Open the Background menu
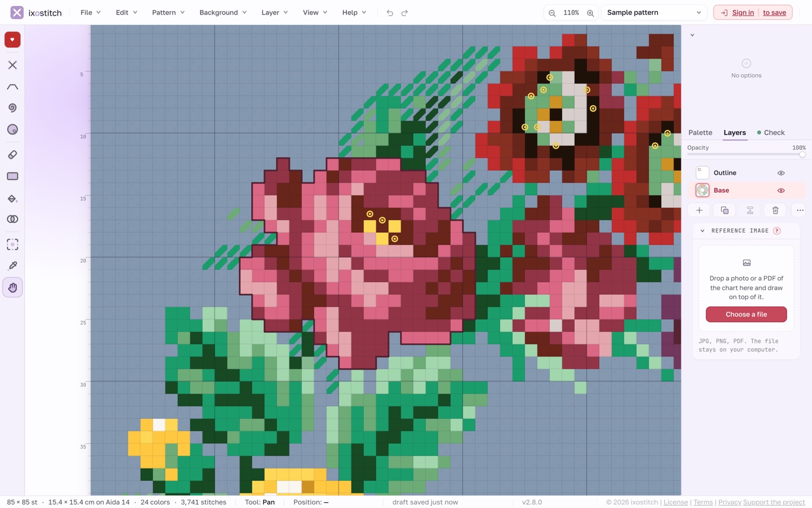The height and width of the screenshot is (508, 812). (223, 13)
